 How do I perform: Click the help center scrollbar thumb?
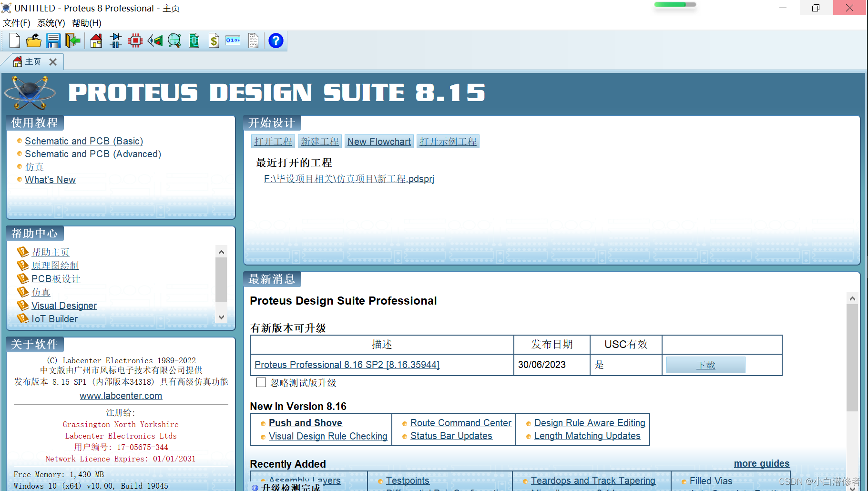221,279
